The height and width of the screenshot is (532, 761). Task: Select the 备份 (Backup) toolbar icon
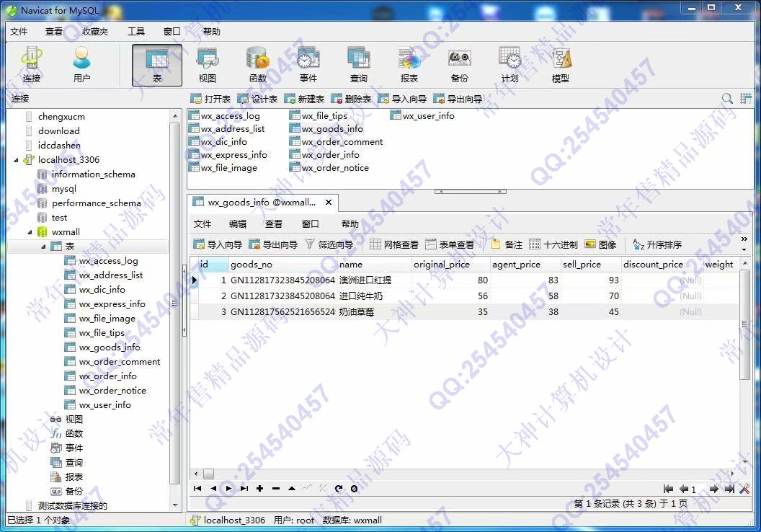pos(459,65)
